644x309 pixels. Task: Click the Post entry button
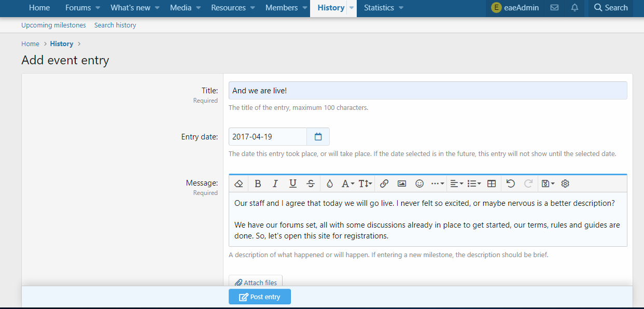tap(260, 297)
